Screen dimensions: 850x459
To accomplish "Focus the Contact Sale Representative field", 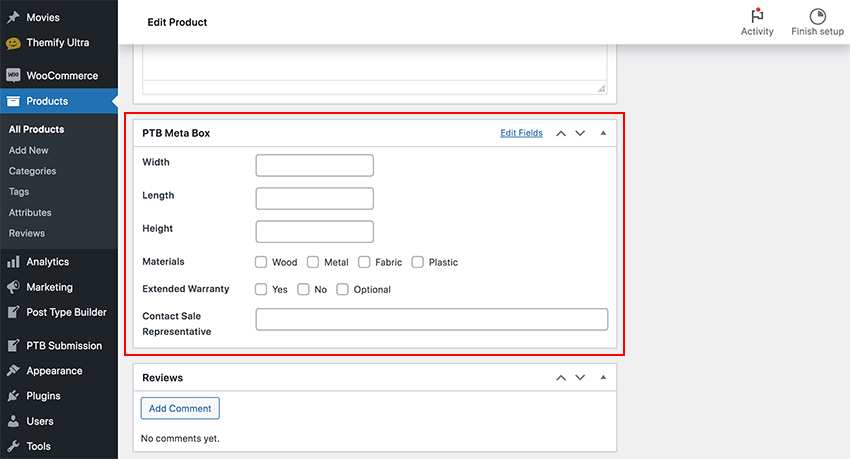I will click(432, 319).
